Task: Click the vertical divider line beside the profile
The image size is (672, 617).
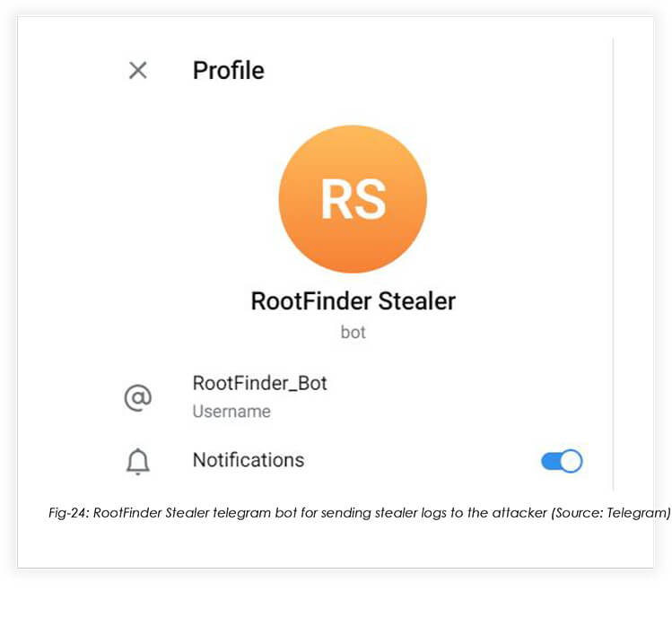Action: tap(614, 264)
